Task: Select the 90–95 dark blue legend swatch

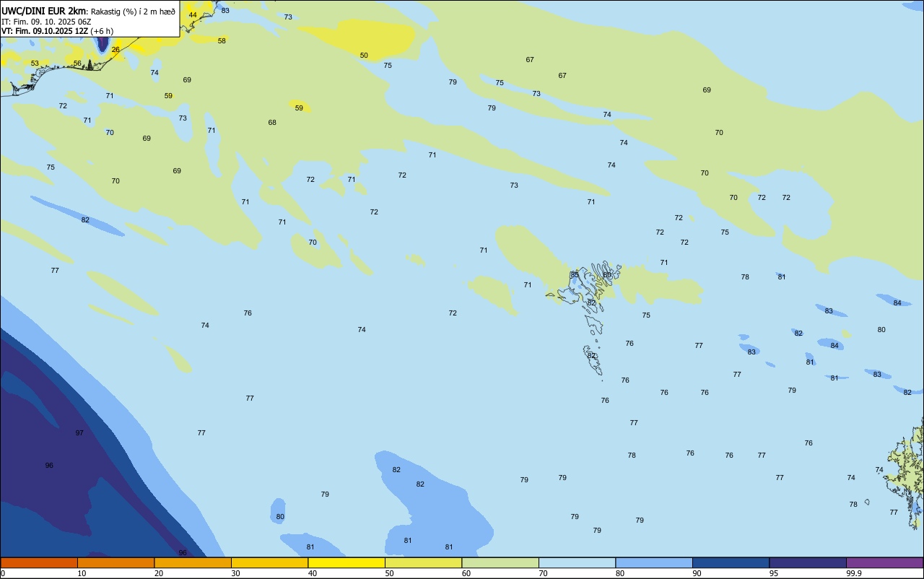Action: tap(731, 562)
